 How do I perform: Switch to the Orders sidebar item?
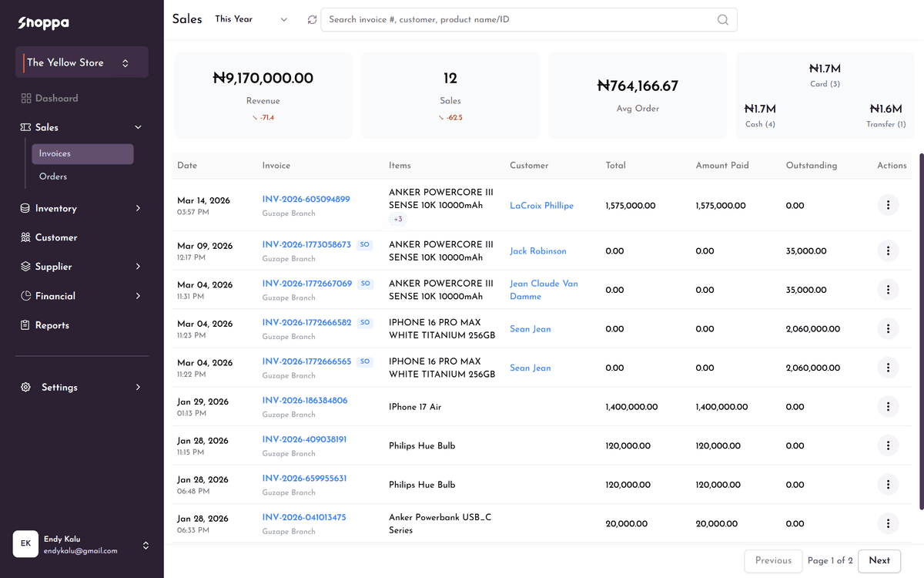(52, 176)
